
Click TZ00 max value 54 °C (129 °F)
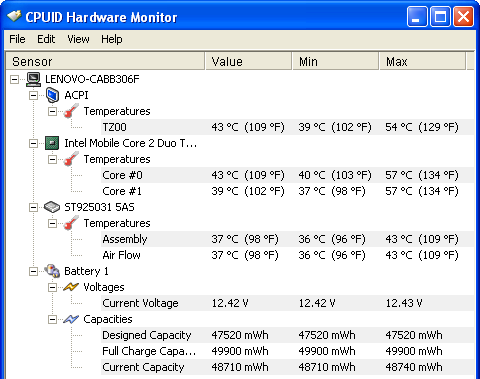pyautogui.click(x=422, y=127)
